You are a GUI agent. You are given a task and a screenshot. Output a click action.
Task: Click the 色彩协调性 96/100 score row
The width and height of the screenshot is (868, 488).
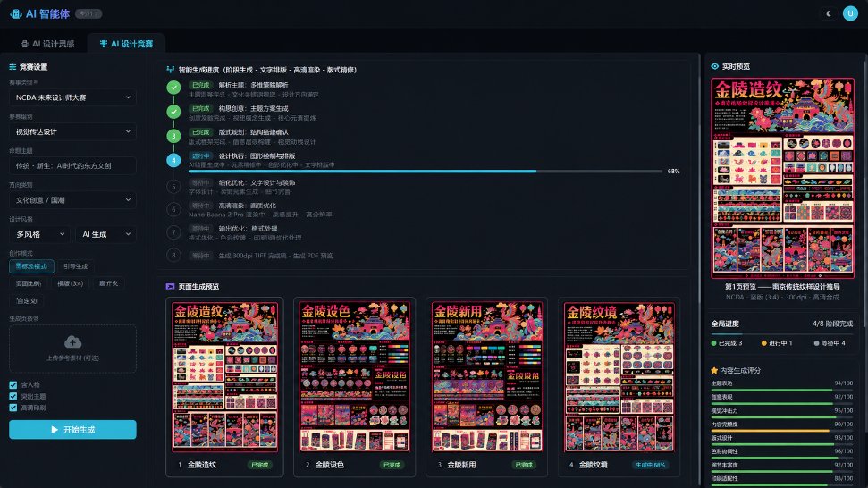[x=781, y=454]
